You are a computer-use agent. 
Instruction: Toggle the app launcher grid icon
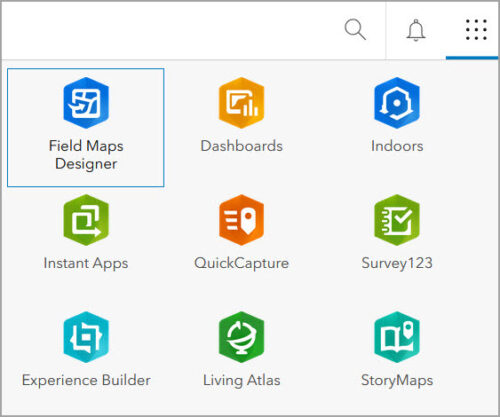tap(476, 30)
